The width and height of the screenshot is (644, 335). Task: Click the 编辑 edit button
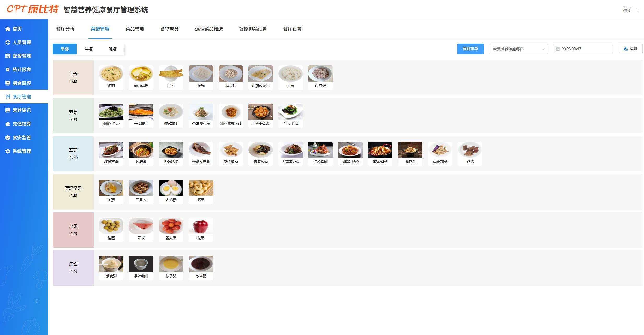point(630,49)
